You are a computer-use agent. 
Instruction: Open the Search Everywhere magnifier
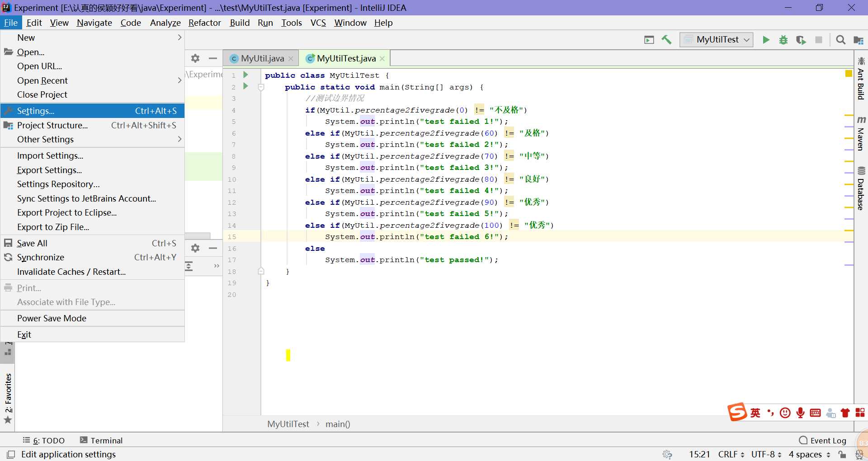pos(840,40)
